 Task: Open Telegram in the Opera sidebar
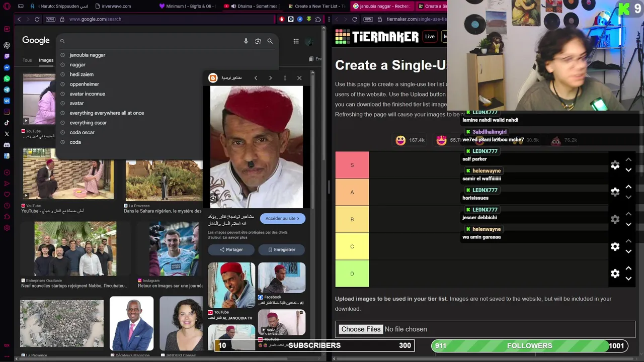pos(7,89)
